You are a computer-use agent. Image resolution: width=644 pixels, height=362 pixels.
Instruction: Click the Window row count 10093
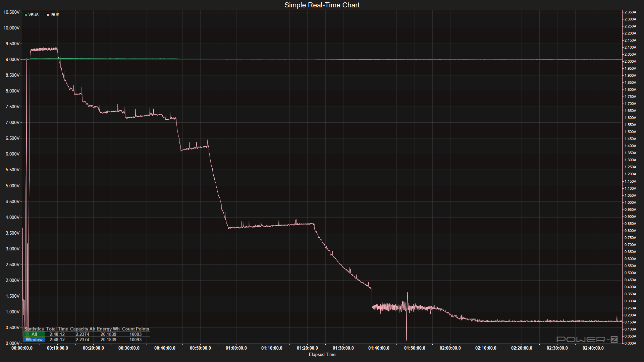click(136, 340)
